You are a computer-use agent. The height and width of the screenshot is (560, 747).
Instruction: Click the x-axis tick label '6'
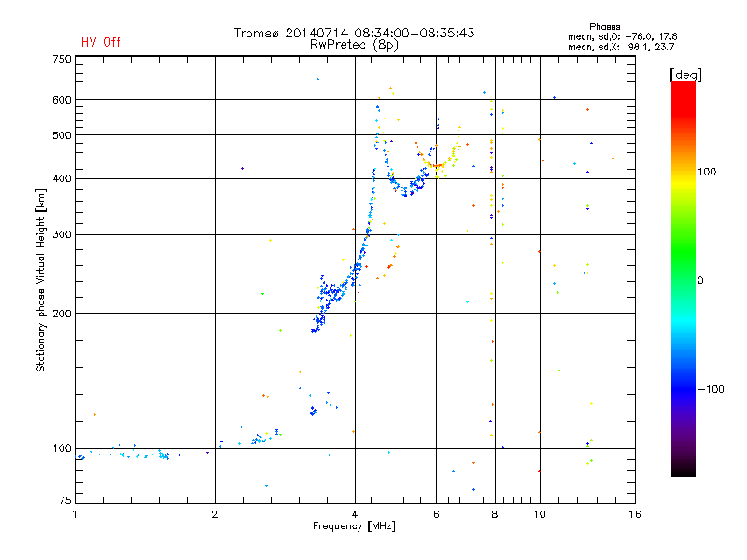[x=436, y=514]
